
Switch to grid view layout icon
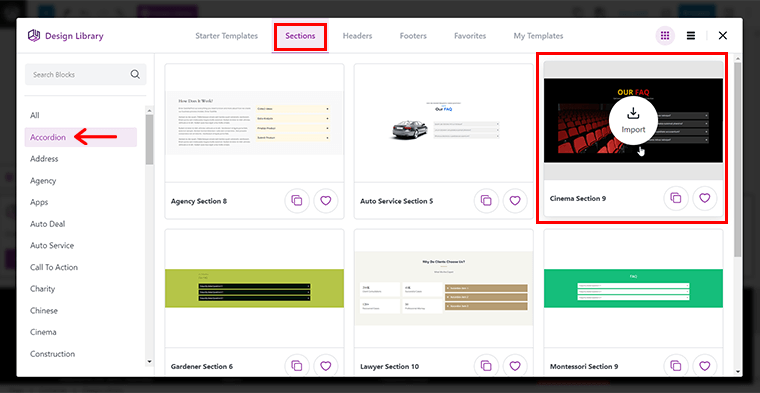tap(665, 35)
